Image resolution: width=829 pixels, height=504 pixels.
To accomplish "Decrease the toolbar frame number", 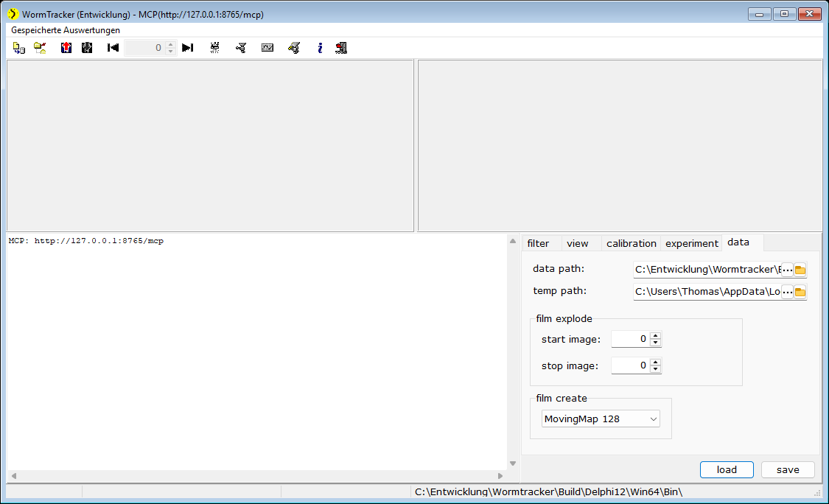I will click(170, 52).
